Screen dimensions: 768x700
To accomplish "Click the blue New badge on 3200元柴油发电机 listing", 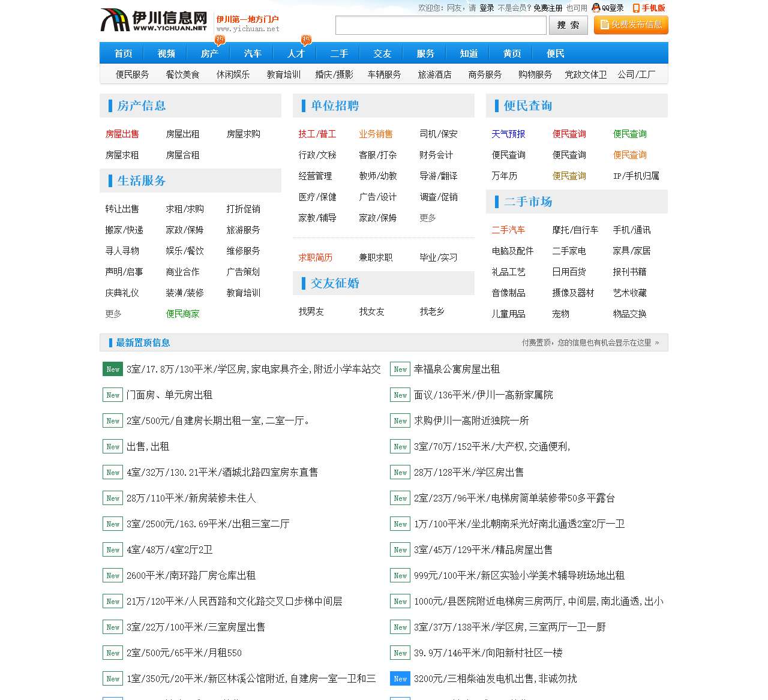I will tap(400, 678).
